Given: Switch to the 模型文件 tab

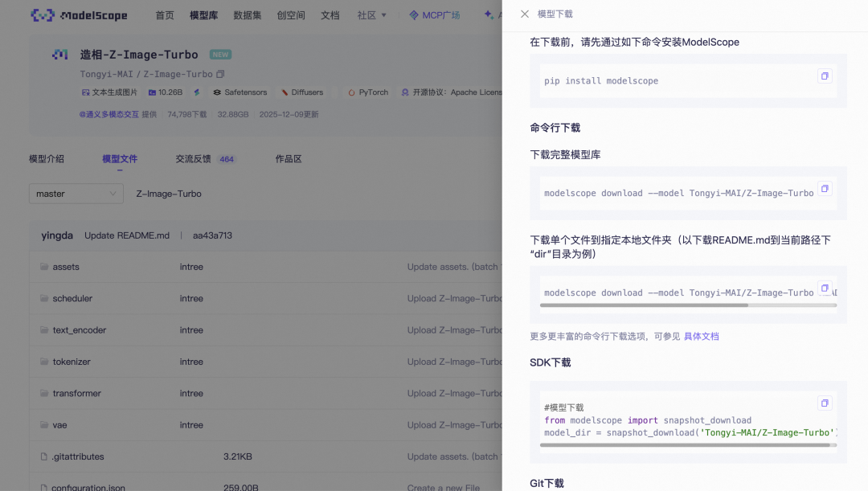Looking at the screenshot, I should pyautogui.click(x=120, y=159).
